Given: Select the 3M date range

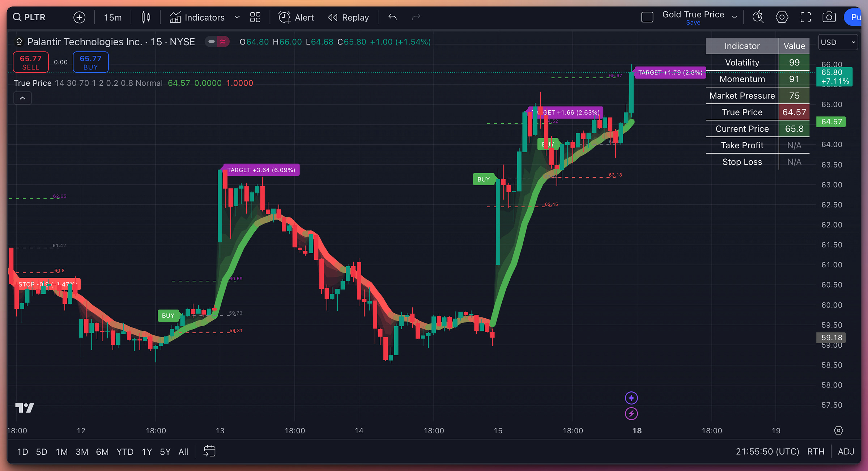Looking at the screenshot, I should (82, 451).
